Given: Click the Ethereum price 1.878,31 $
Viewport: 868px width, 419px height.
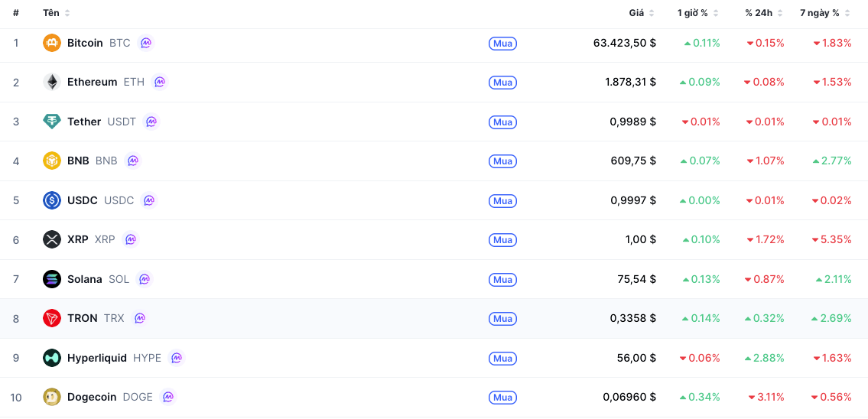Looking at the screenshot, I should click(x=630, y=82).
